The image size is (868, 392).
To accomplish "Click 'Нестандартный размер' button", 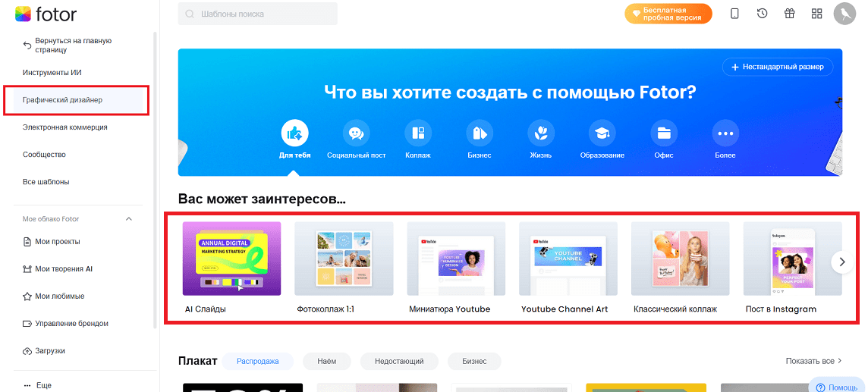I will [x=778, y=67].
